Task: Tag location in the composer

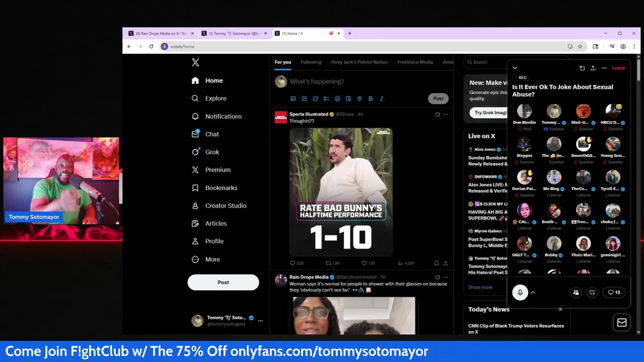Action: (359, 99)
